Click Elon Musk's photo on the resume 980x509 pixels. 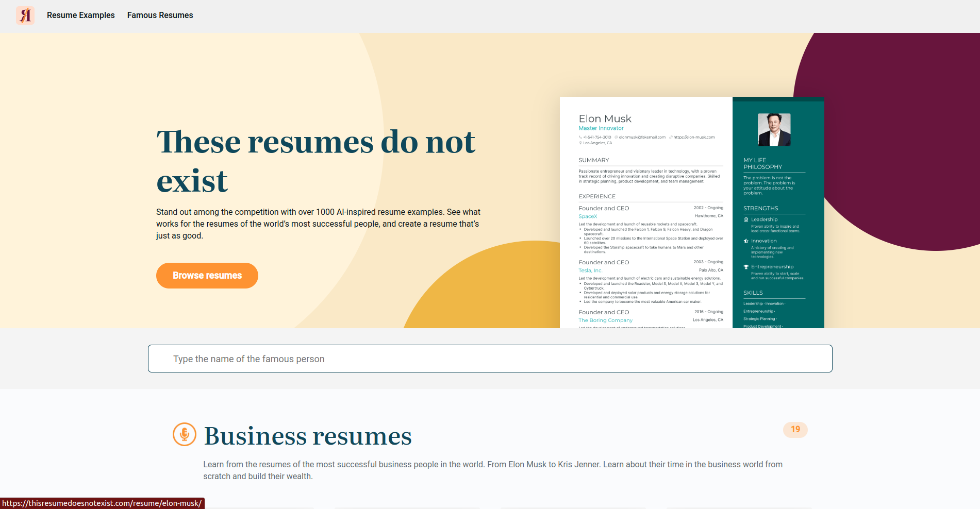[x=774, y=130]
